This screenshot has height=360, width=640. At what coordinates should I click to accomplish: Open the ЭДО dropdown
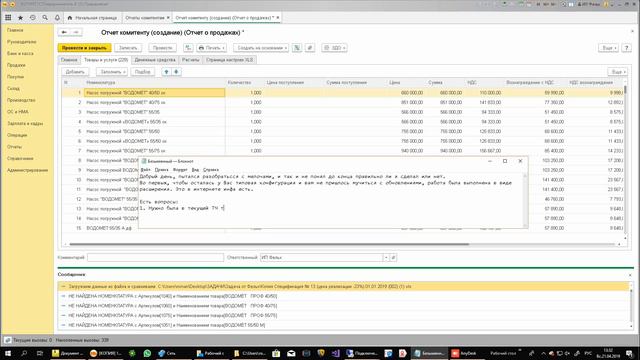(x=334, y=48)
